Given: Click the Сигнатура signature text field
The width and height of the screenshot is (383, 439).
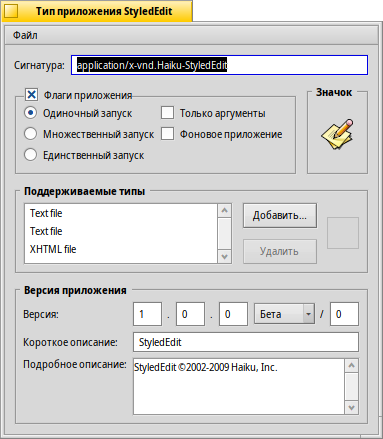Looking at the screenshot, I should point(219,65).
